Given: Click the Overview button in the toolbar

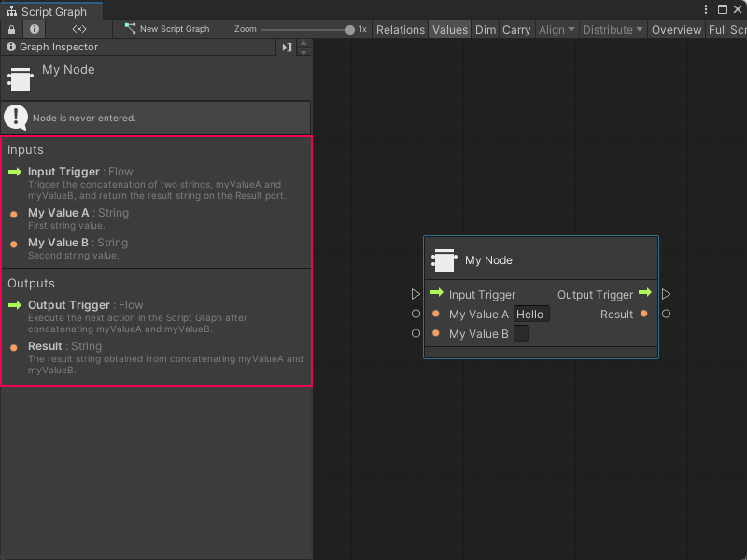Looking at the screenshot, I should tap(675, 29).
